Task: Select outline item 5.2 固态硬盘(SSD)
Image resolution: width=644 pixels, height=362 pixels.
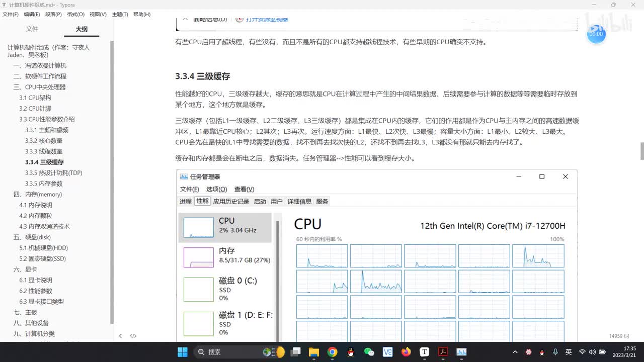Action: coord(42,258)
